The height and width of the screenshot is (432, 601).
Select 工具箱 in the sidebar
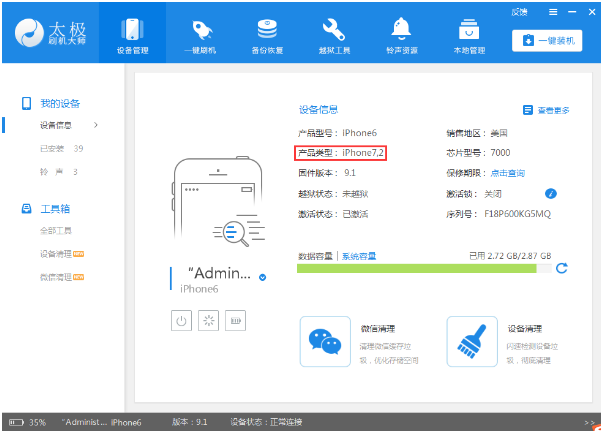[x=55, y=209]
